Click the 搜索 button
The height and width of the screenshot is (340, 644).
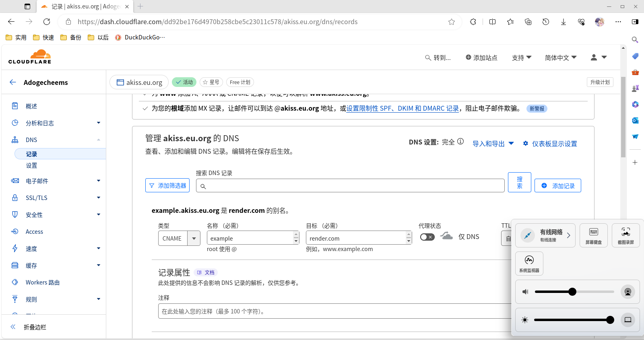point(520,182)
